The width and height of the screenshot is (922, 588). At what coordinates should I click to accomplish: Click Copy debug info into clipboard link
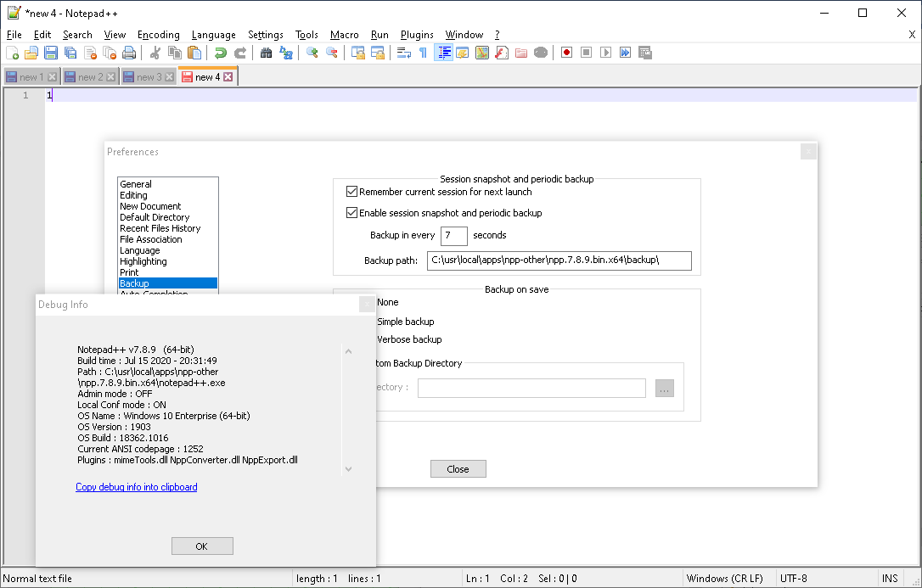137,487
